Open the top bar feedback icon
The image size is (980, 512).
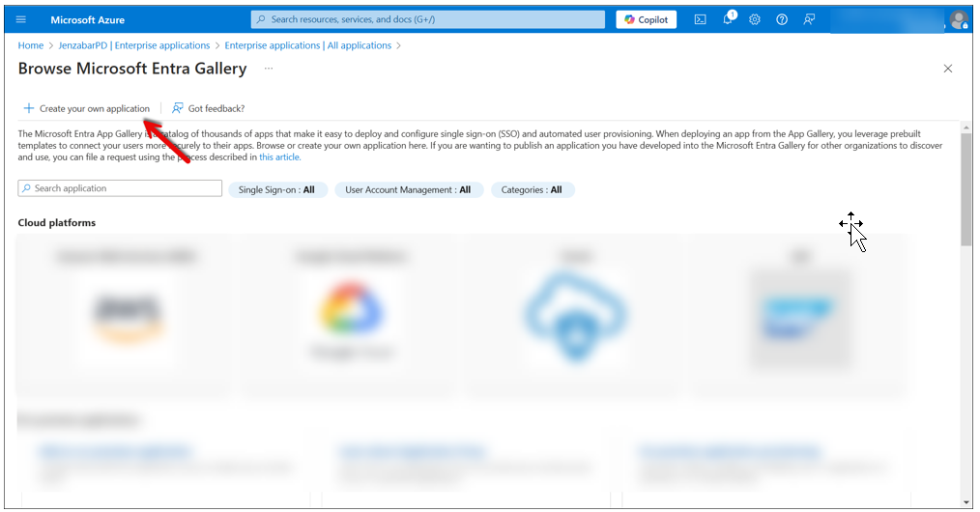click(809, 19)
